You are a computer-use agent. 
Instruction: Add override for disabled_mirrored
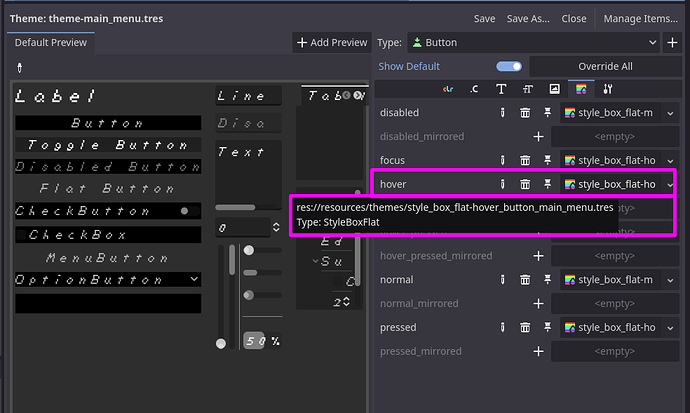click(x=538, y=137)
